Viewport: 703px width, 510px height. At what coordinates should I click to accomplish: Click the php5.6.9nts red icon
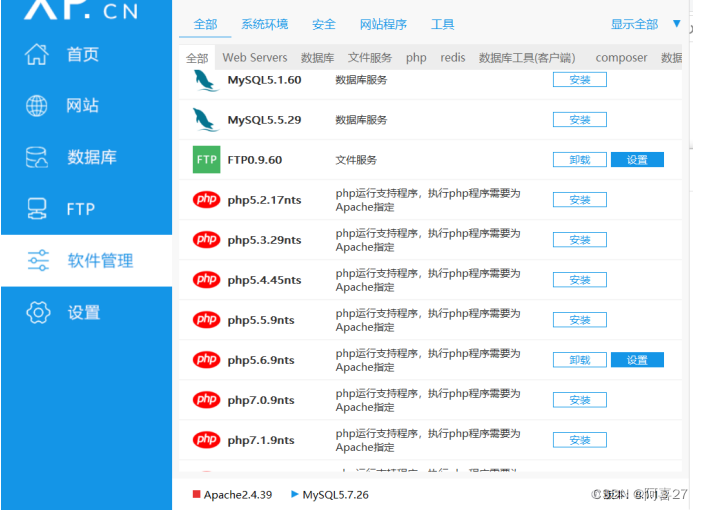pos(206,359)
